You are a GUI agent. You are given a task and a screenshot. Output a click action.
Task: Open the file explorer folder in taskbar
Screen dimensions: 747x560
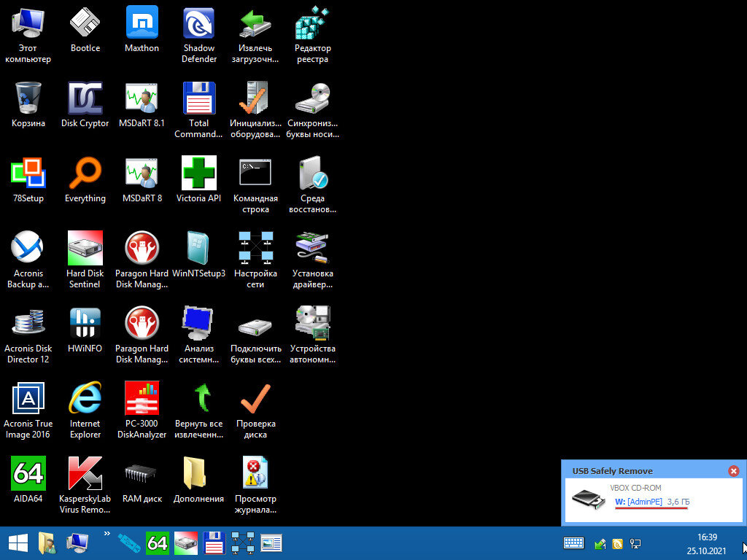tap(47, 543)
